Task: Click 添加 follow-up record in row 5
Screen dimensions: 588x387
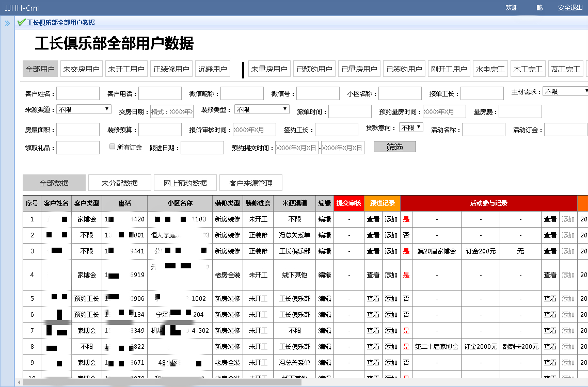Action: tap(391, 298)
